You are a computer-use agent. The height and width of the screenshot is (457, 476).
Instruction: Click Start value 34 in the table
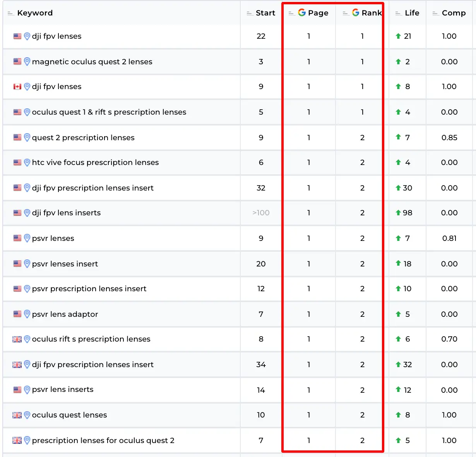[261, 364]
